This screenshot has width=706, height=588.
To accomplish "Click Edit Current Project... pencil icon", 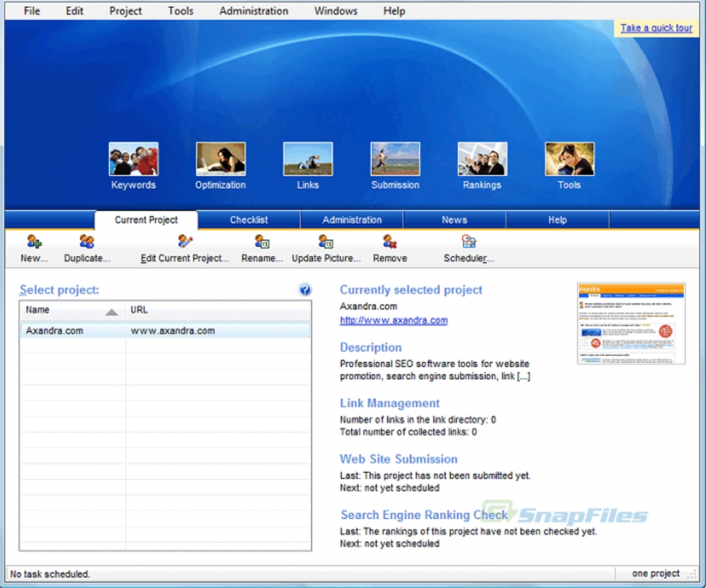I will pyautogui.click(x=185, y=242).
